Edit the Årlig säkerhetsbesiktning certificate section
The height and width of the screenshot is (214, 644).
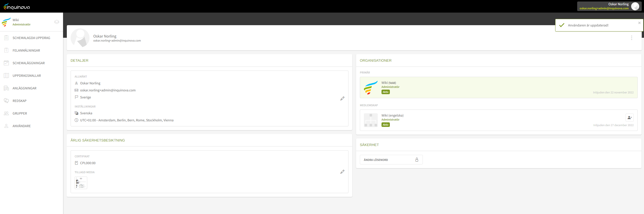click(x=342, y=172)
